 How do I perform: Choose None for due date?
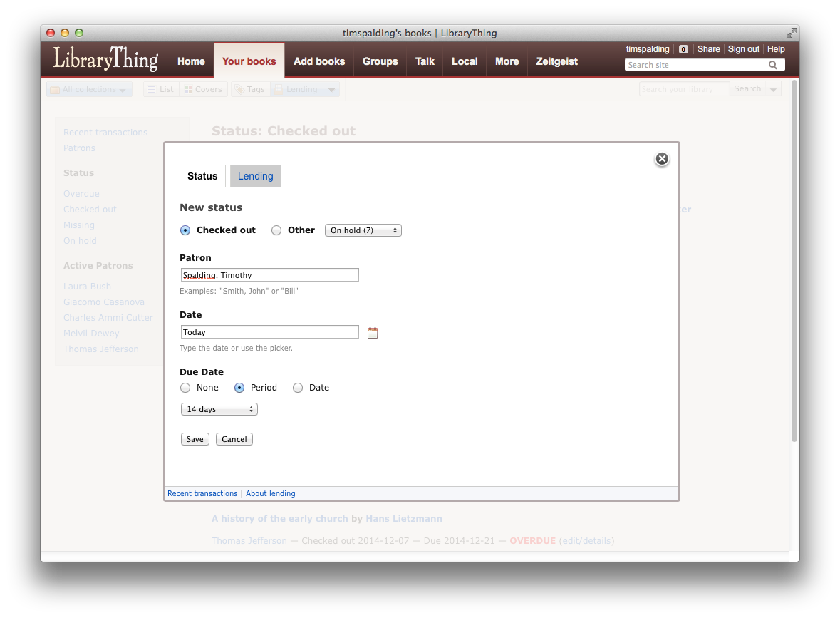185,388
